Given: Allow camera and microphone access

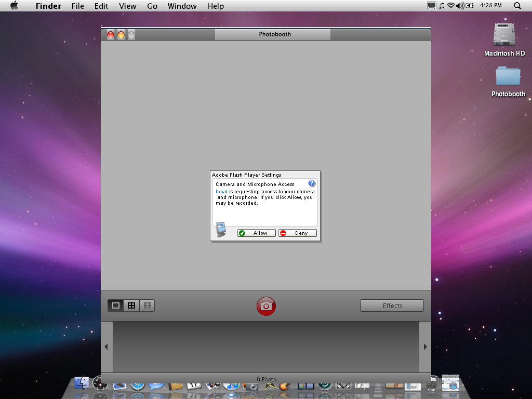Looking at the screenshot, I should click(x=257, y=233).
